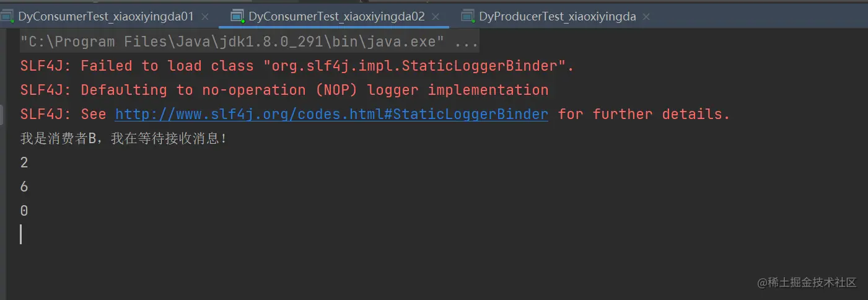Image resolution: width=868 pixels, height=300 pixels.
Task: Place cursor on the empty last console line
Action: click(21, 234)
